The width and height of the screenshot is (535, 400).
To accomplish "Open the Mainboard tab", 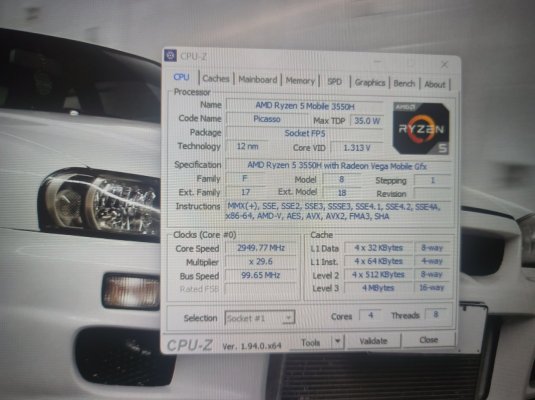I will click(x=258, y=80).
